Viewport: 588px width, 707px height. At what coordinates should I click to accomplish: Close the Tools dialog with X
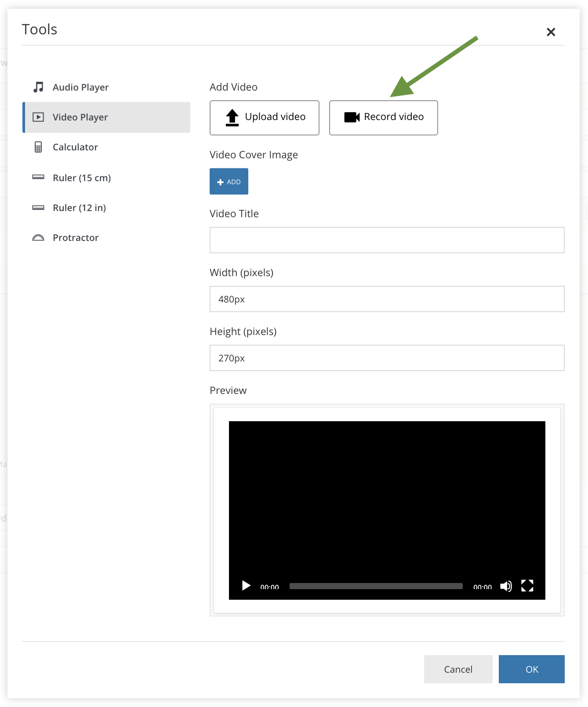point(551,32)
